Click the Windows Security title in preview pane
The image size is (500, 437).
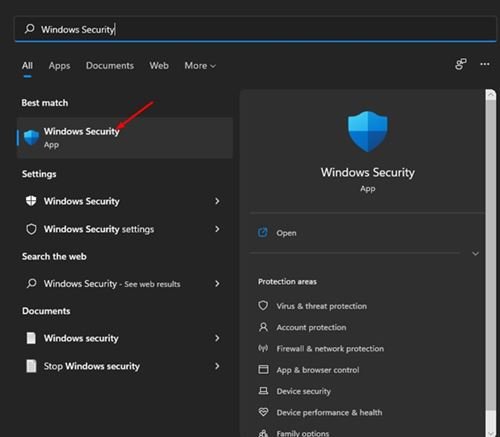tap(368, 173)
